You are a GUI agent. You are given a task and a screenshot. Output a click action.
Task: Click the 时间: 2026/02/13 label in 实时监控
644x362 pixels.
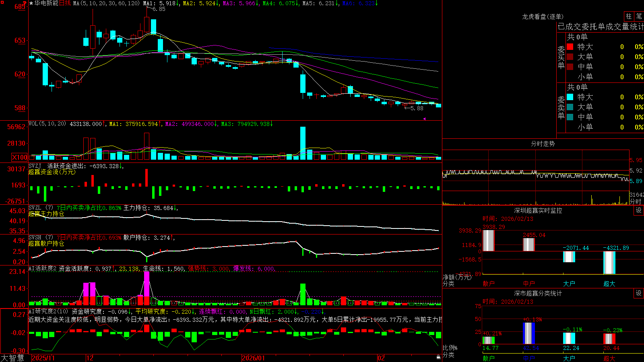[508, 219]
